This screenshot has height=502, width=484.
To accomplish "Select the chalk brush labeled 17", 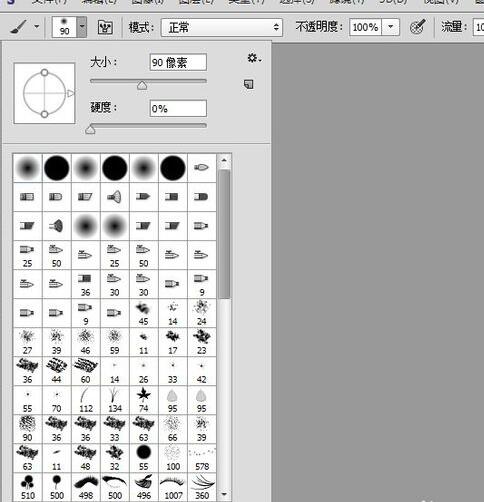I will pos(173,342).
